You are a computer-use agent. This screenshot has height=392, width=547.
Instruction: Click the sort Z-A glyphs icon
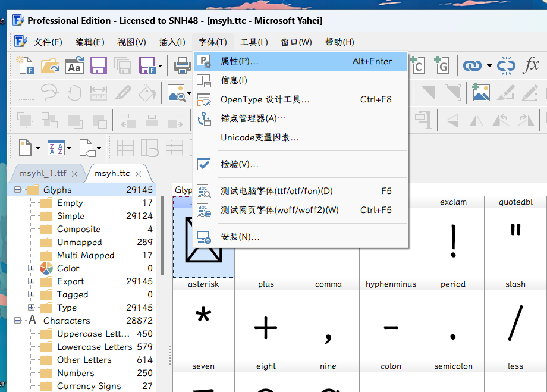(56, 148)
